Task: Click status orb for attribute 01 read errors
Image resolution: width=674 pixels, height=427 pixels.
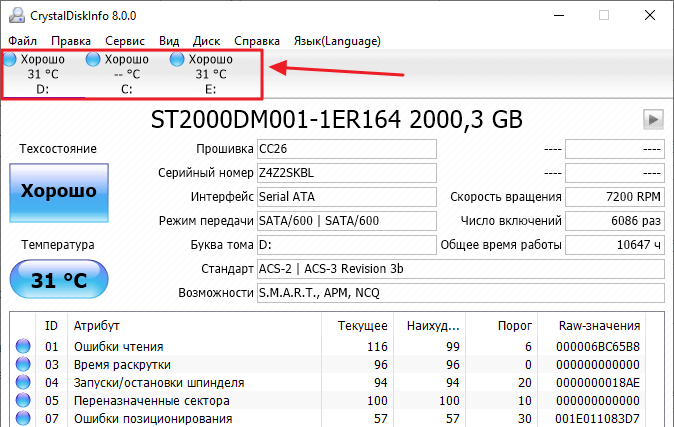Action: tap(22, 347)
